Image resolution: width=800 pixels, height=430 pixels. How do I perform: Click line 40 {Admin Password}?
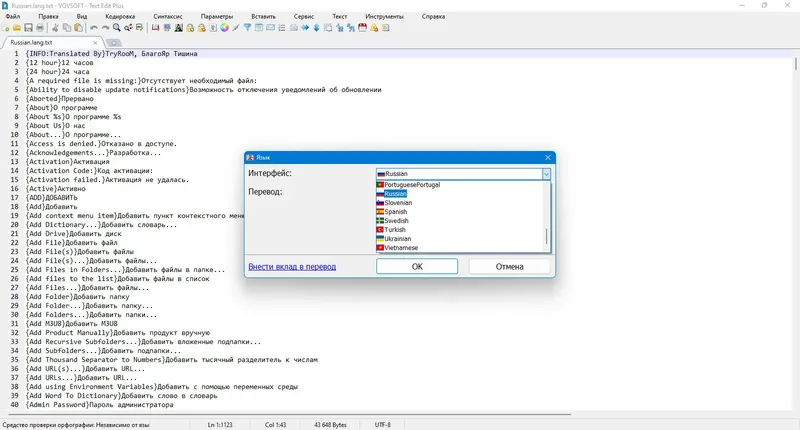click(99, 404)
